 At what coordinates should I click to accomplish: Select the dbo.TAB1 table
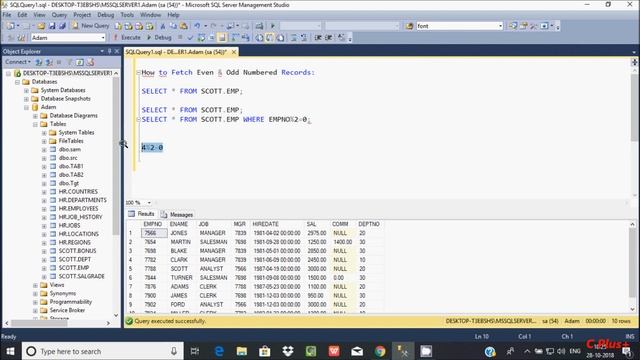click(x=71, y=166)
